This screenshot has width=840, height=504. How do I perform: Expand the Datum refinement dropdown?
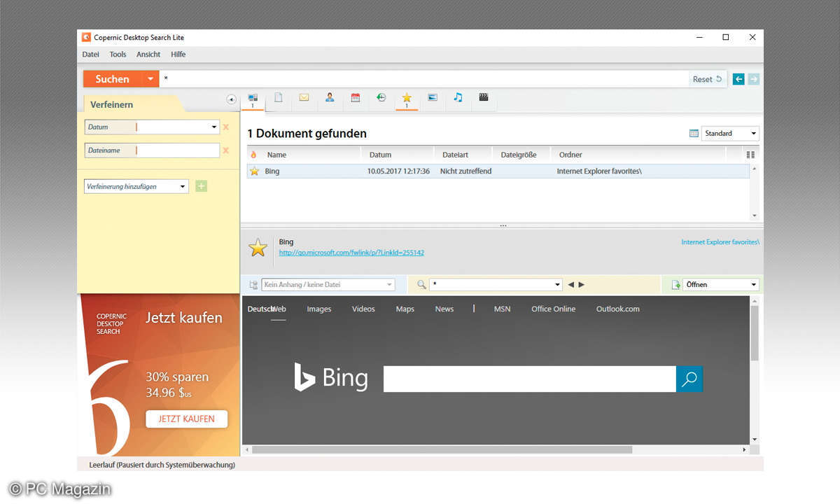coord(214,127)
